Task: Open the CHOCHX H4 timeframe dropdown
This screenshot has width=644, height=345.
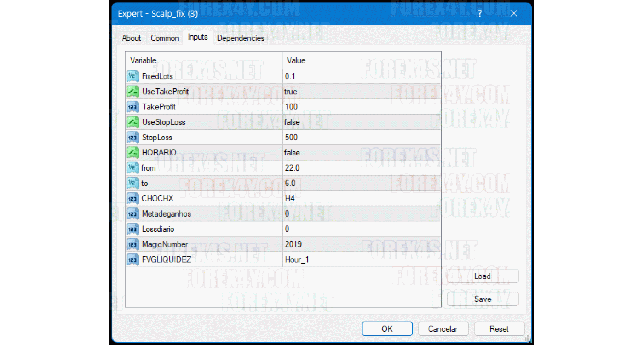Action: pos(361,199)
